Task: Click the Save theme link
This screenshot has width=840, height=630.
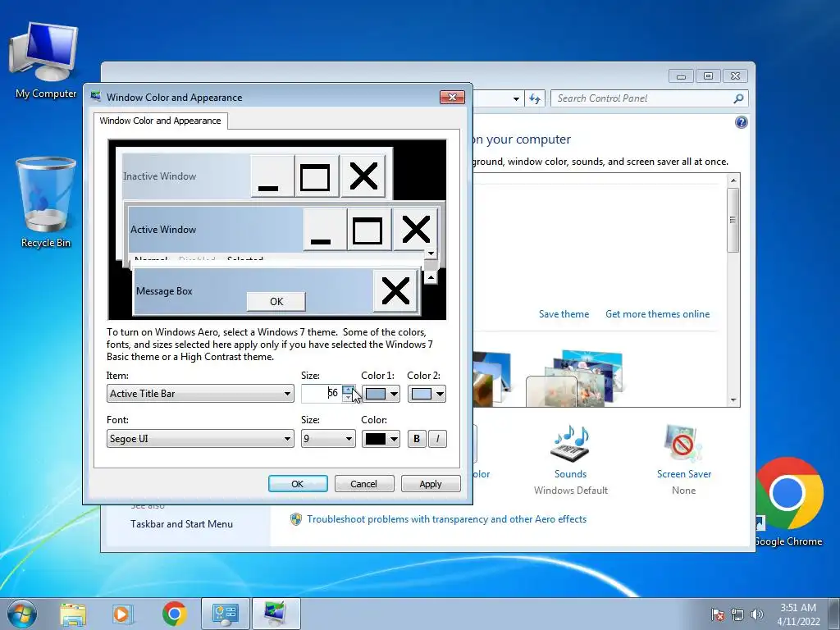Action: (x=564, y=314)
